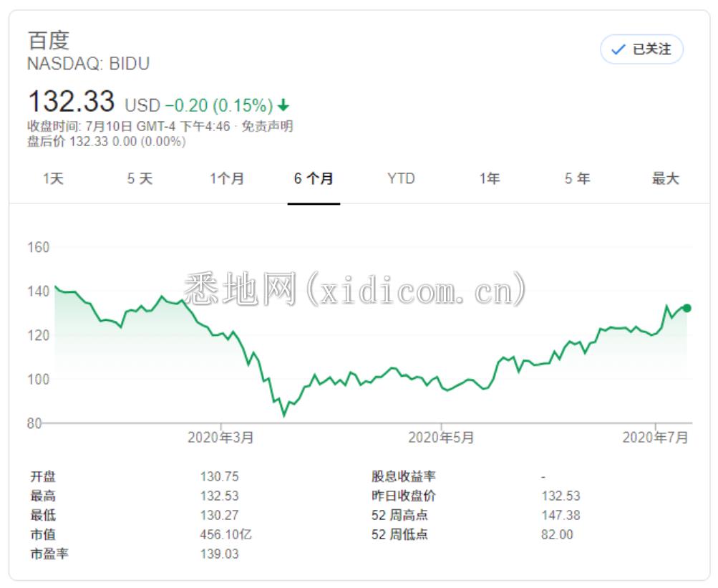Click the 132.53 value beside 最高
This screenshot has height=588, width=718.
tap(219, 496)
